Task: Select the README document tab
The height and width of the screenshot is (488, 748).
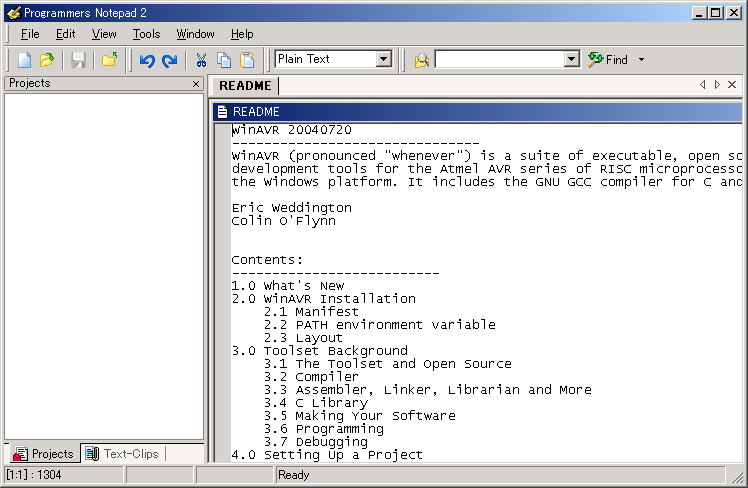Action: click(245, 86)
